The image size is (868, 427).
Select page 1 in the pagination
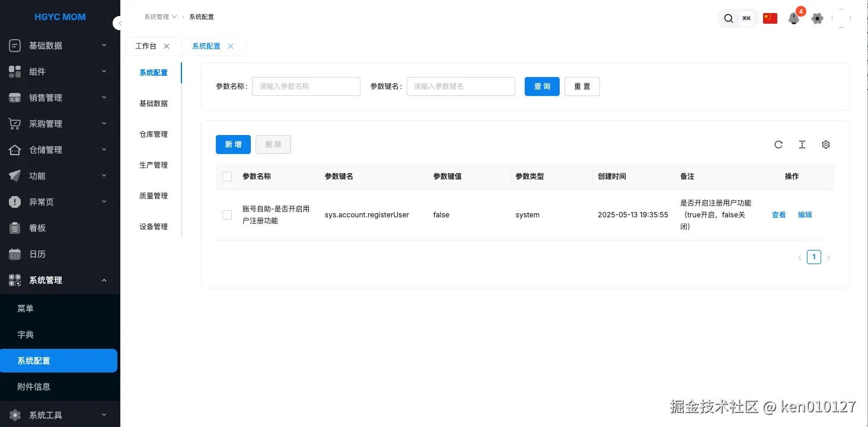814,257
